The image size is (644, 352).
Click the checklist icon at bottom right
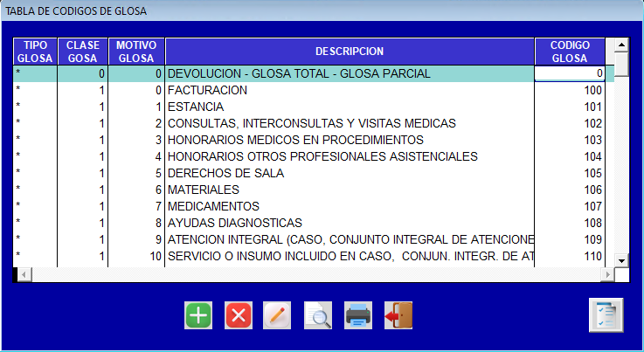[x=606, y=315]
